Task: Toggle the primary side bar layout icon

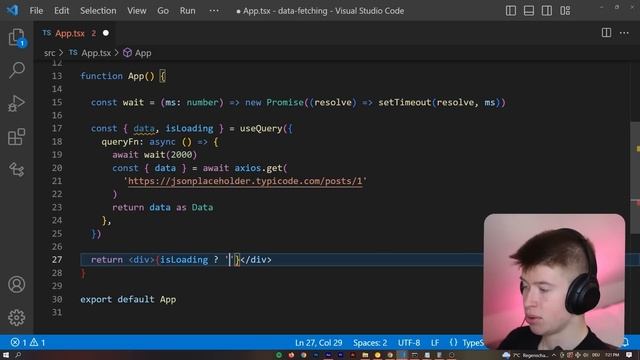Action: (511, 11)
